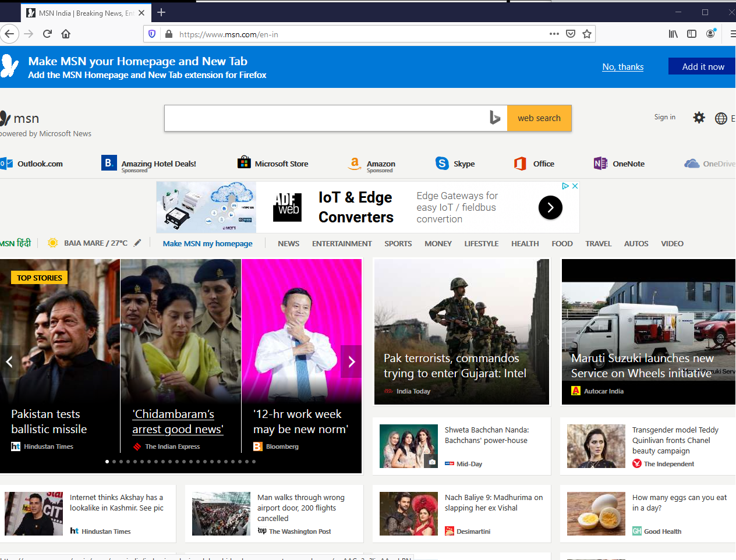Screen dimensions: 736x560
Task: Open the TRAVEL section
Action: pyautogui.click(x=599, y=243)
